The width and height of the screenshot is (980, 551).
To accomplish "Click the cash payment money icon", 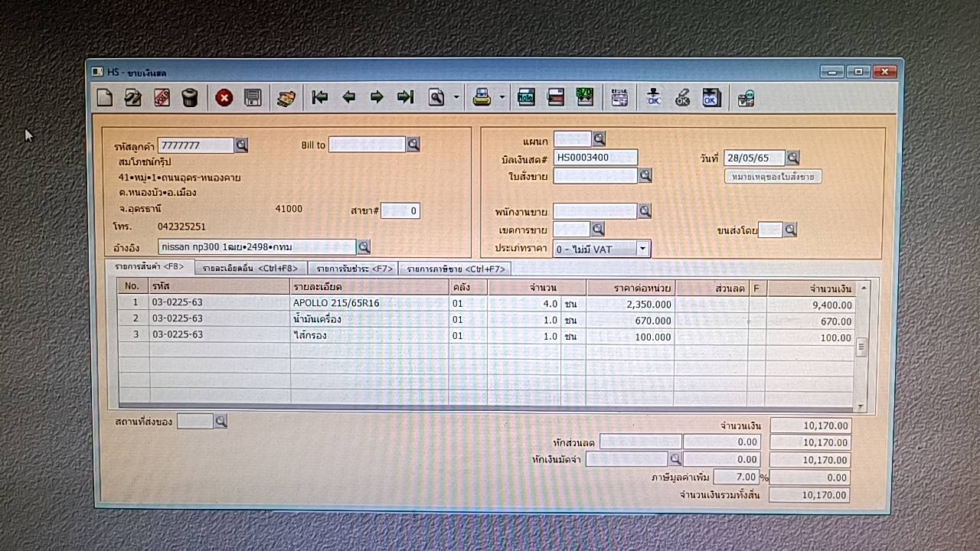I will (x=286, y=98).
